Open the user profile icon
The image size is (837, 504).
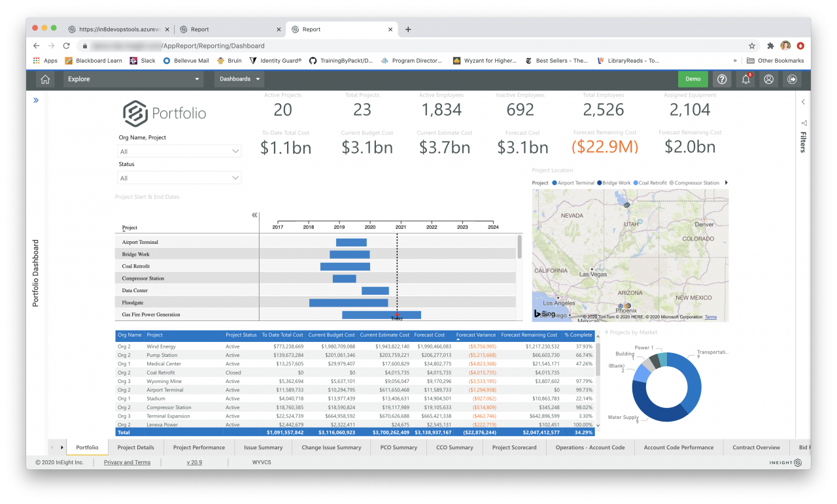pos(769,79)
